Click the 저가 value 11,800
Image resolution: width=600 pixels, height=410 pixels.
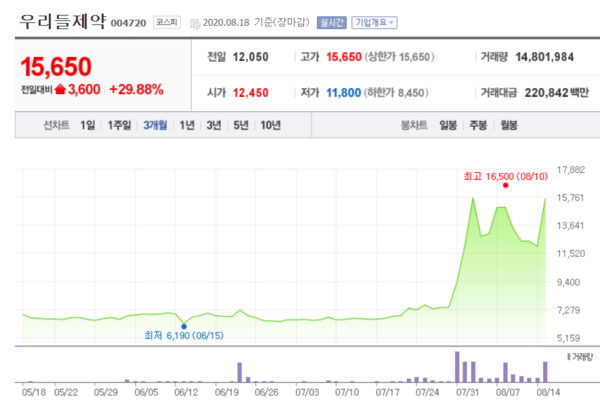[344, 93]
